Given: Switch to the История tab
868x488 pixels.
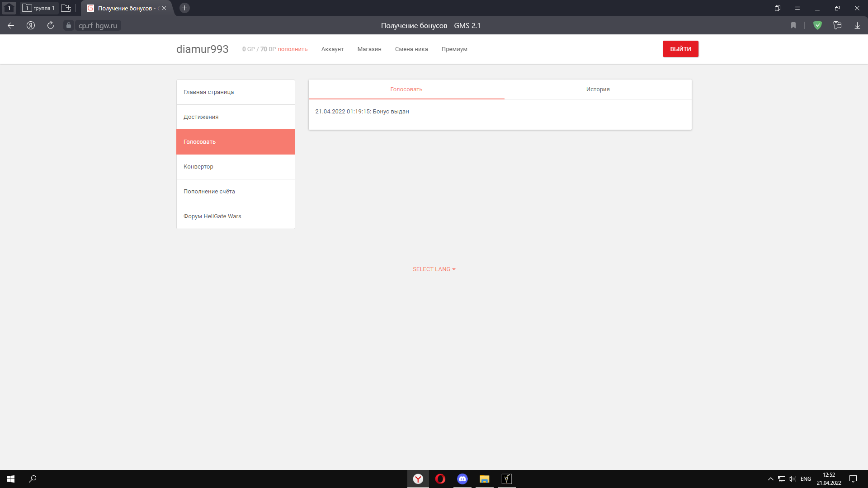Looking at the screenshot, I should click(598, 89).
